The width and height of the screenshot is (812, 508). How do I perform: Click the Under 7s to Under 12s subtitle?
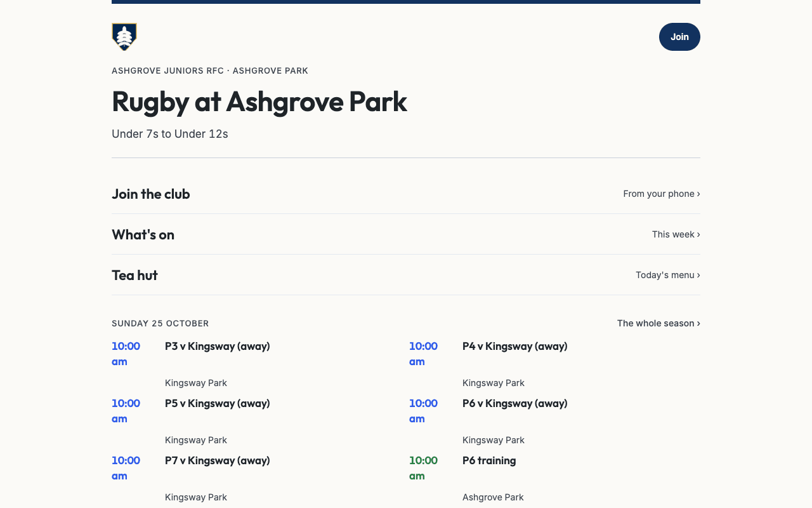pos(170,134)
